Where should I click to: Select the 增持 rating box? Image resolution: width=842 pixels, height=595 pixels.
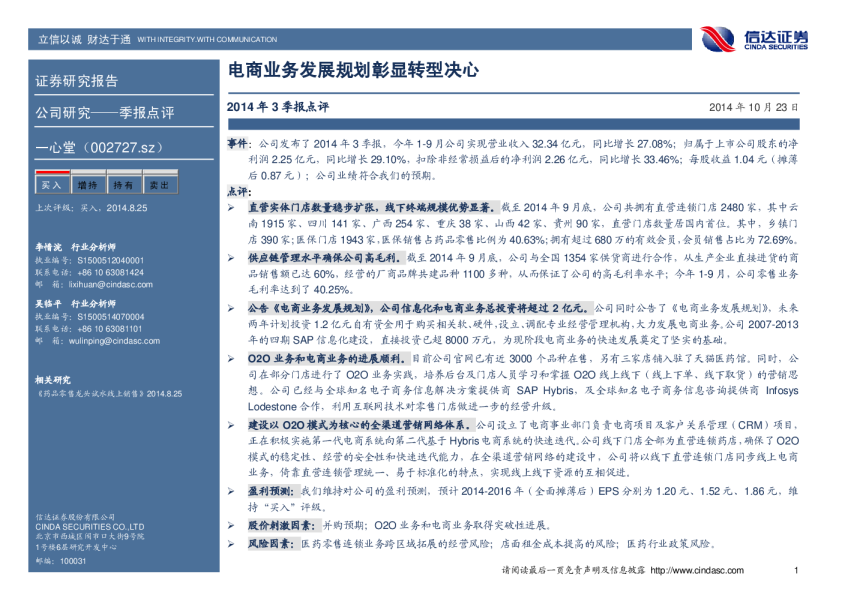point(87,185)
